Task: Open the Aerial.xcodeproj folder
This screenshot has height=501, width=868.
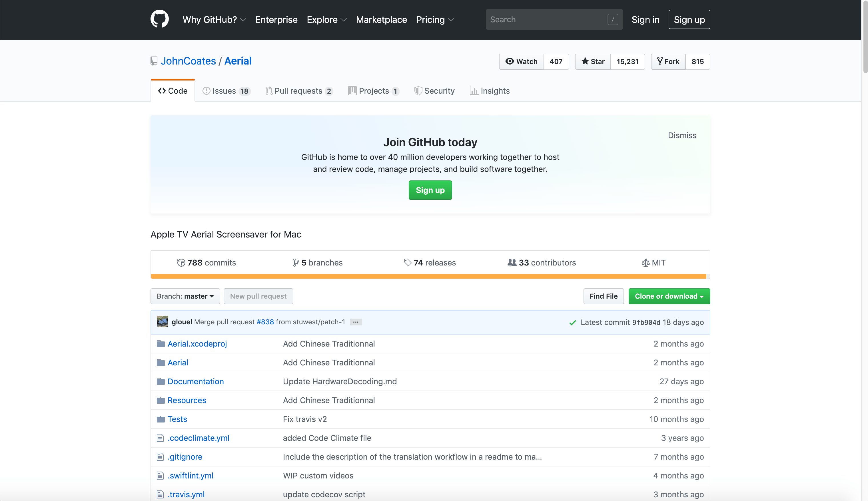Action: [x=197, y=344]
